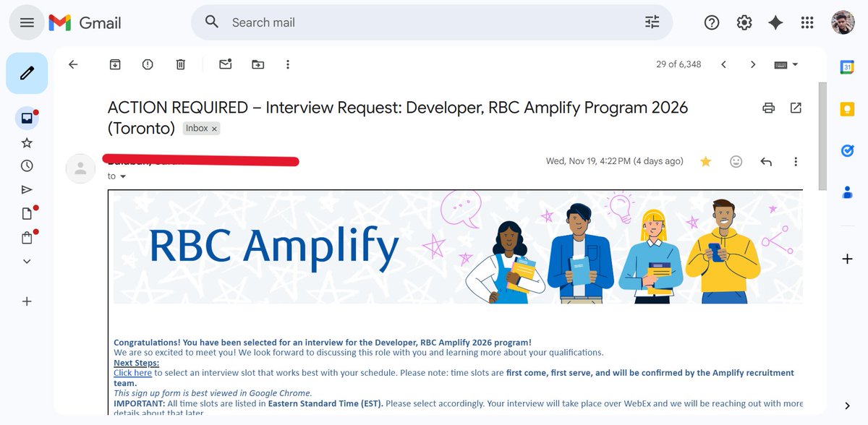868x425 pixels.
Task: Toggle the star on this message
Action: (706, 161)
